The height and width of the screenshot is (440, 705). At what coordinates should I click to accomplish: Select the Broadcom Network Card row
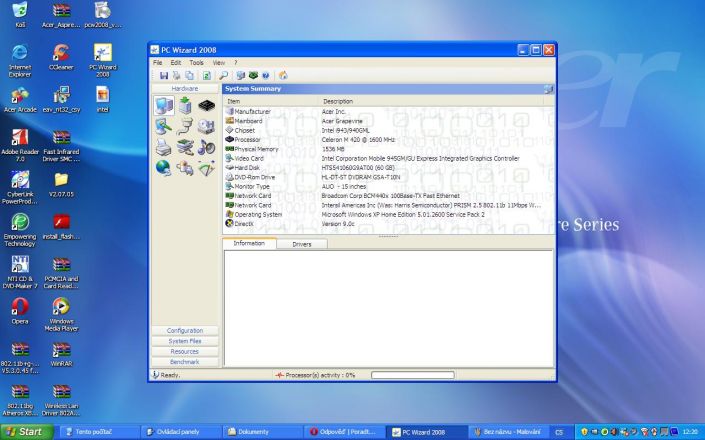point(388,196)
